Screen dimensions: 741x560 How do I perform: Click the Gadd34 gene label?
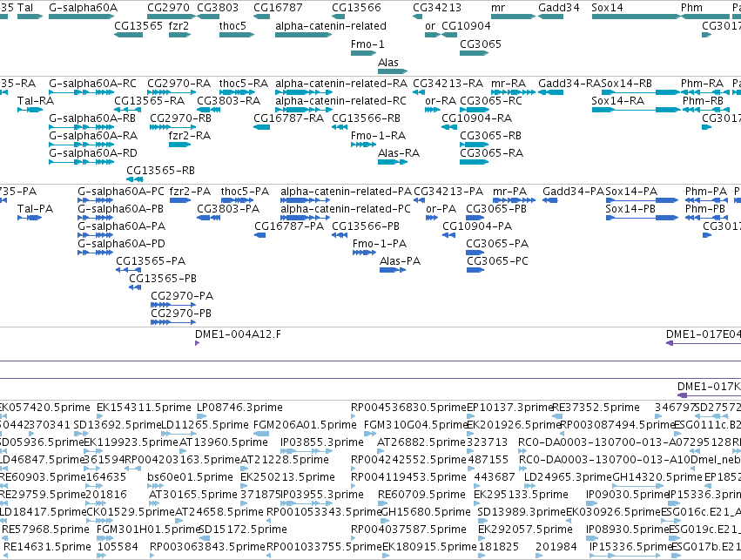tap(559, 8)
